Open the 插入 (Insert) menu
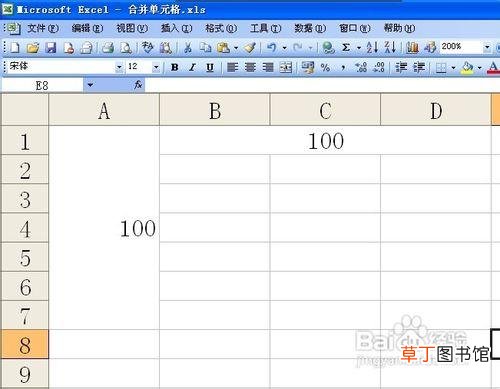The image size is (500, 389). point(177,28)
